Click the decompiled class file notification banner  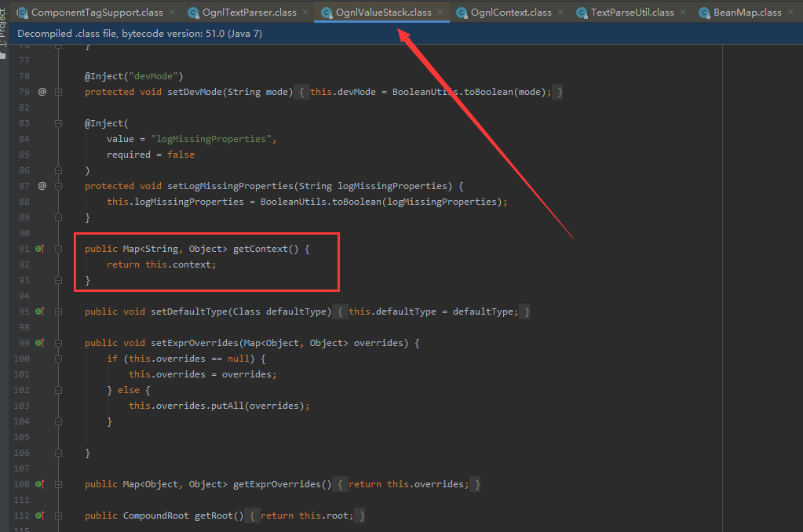click(x=406, y=33)
